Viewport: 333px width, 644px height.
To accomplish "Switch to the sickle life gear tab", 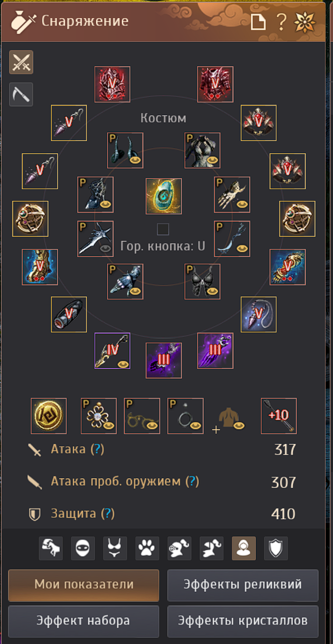I will click(21, 95).
